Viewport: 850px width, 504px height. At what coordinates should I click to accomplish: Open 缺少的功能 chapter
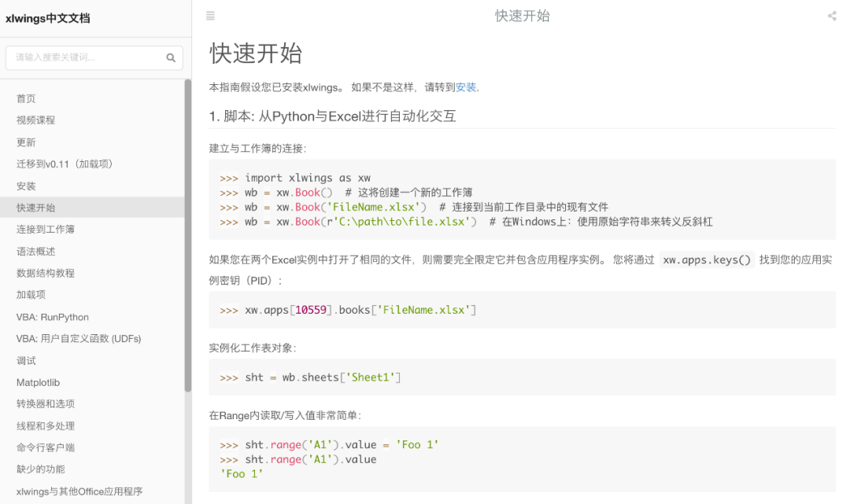pos(41,469)
